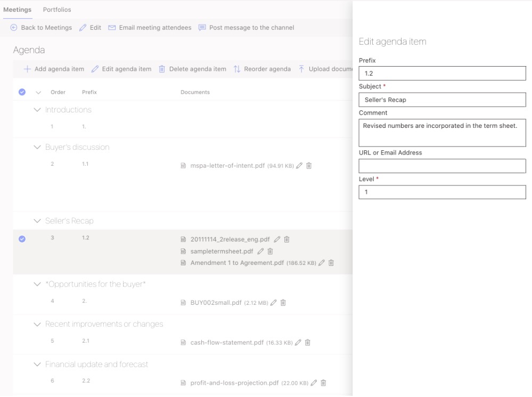Open the Edit action in the top bar

click(x=91, y=27)
